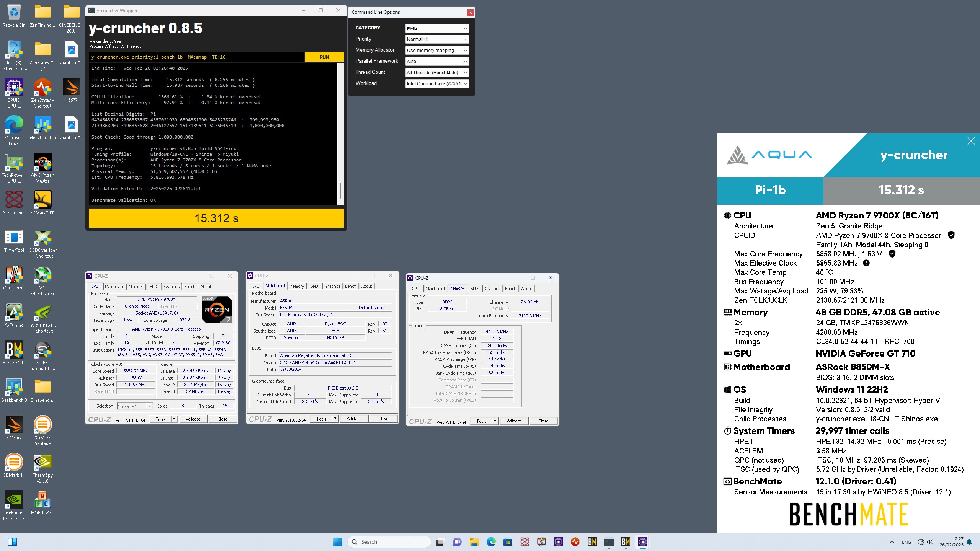Close the Command Line Options panel
The image size is (980, 551).
[x=470, y=13]
